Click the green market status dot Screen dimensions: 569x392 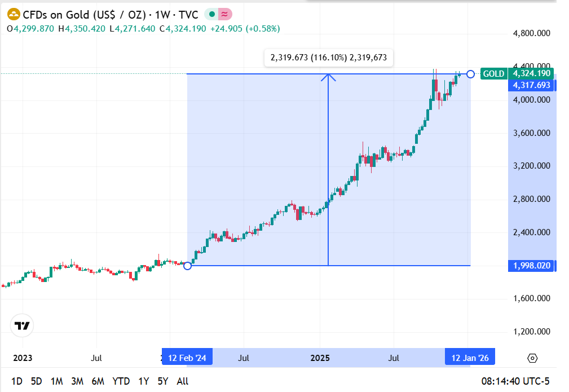coord(210,14)
